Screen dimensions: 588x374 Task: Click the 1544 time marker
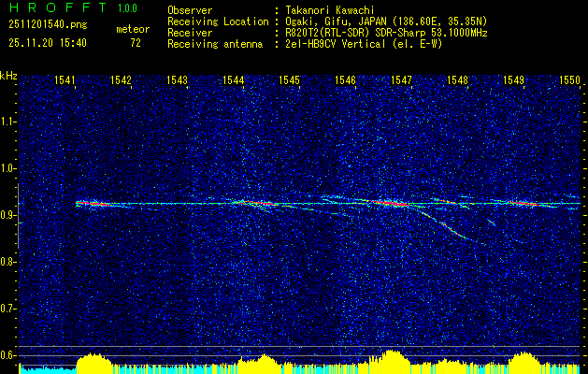(233, 79)
